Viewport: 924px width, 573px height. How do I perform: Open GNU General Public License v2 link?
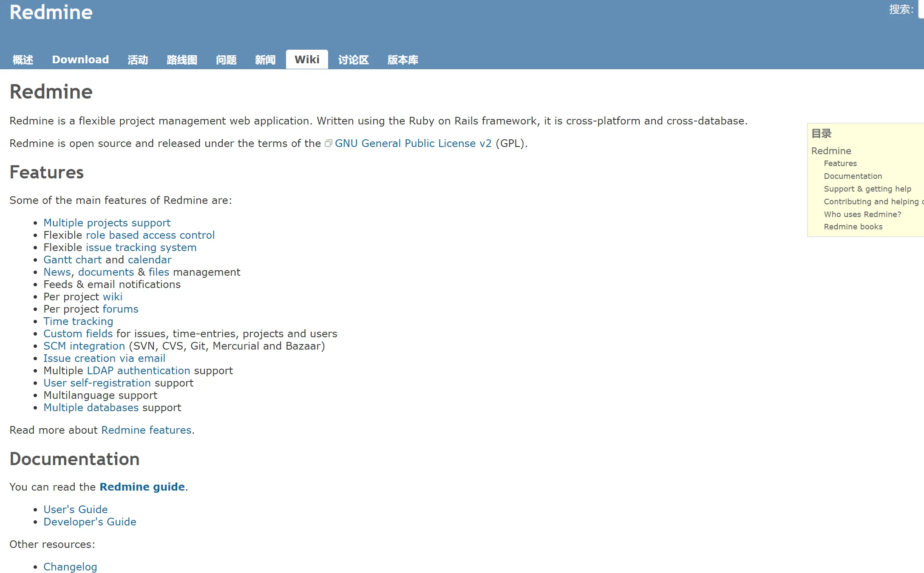tap(413, 144)
